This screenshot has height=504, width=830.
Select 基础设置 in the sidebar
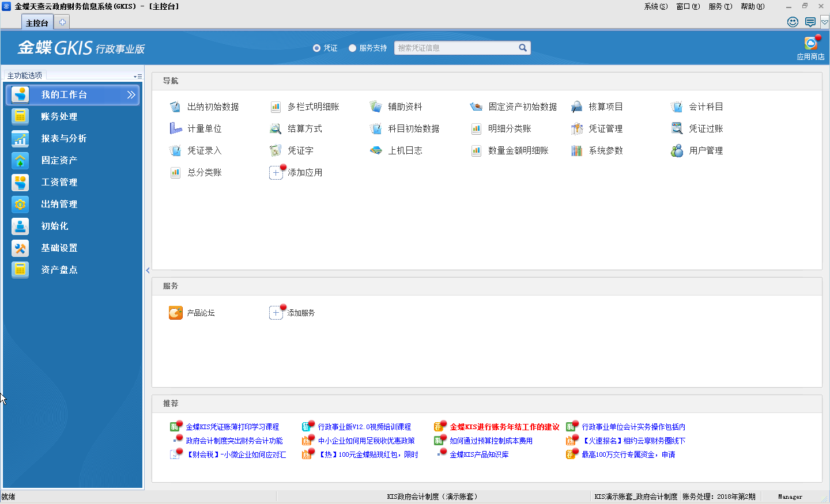coord(73,248)
